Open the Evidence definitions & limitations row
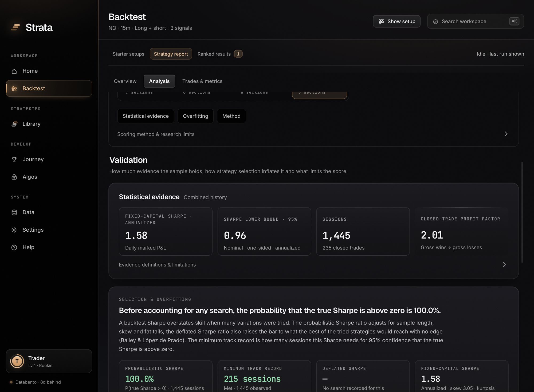The width and height of the screenshot is (534, 392). (313, 265)
